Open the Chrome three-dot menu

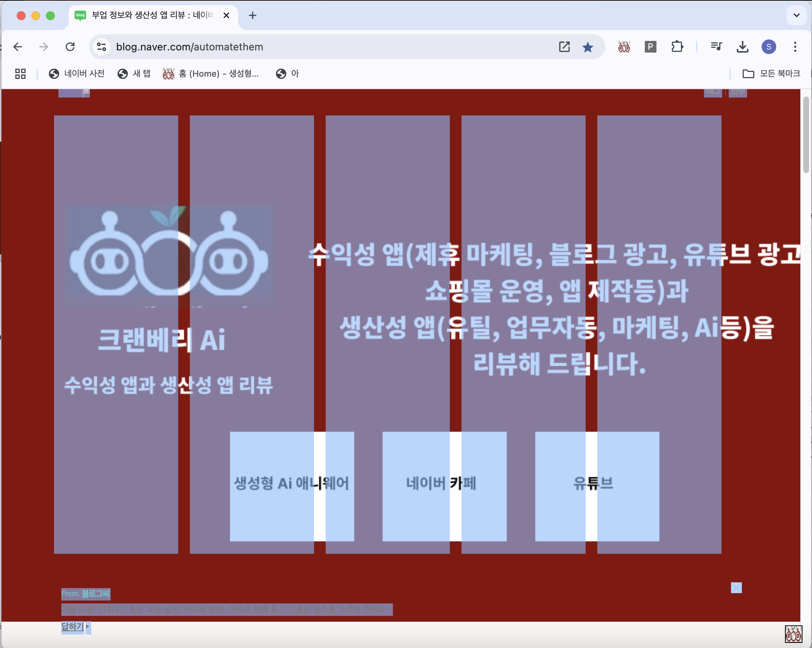coord(795,47)
